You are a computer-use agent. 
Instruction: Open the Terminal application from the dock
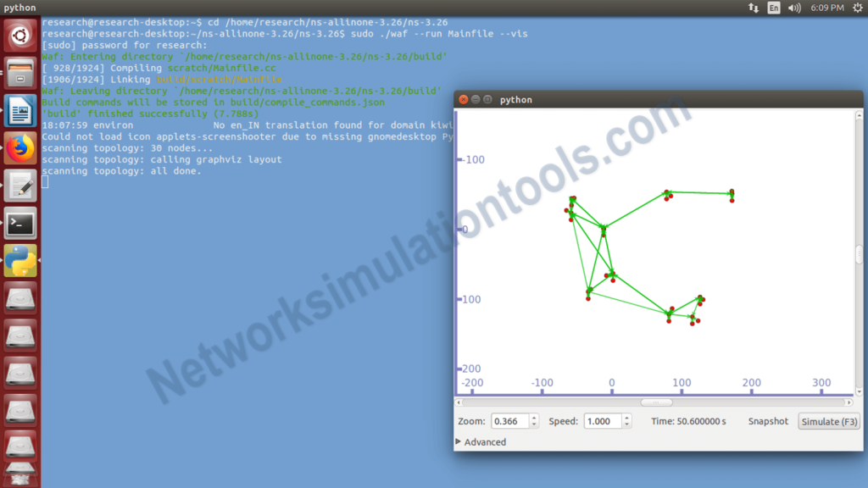click(x=19, y=223)
